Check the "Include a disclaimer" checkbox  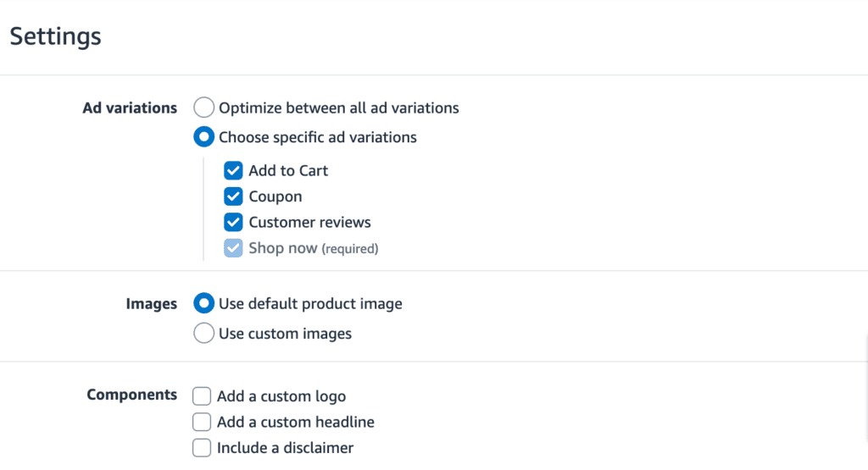[202, 448]
